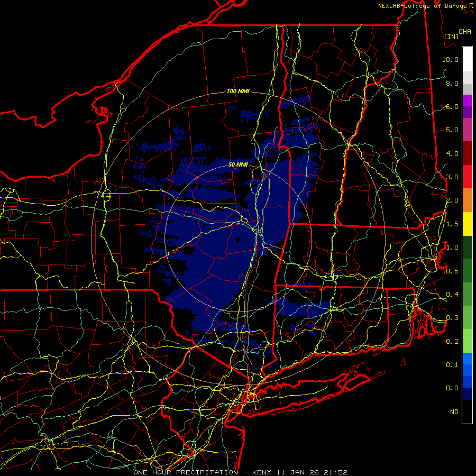This screenshot has height=476, width=476.
Task: Click the 0.0 legend value
Action: [452, 388]
